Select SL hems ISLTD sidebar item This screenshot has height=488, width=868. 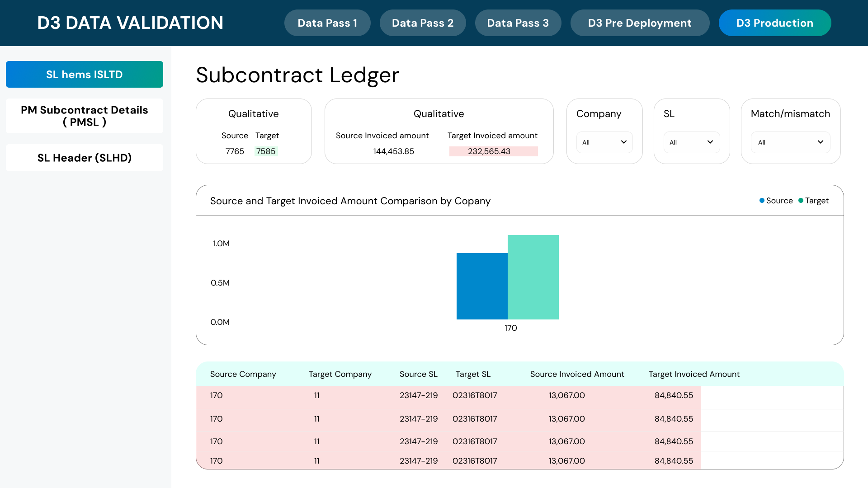[x=85, y=75]
